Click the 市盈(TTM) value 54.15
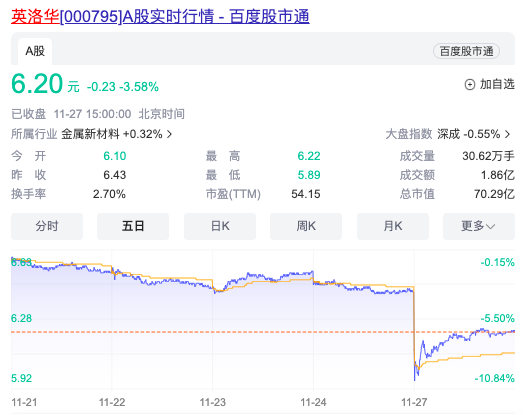The image size is (523, 415). (306, 194)
